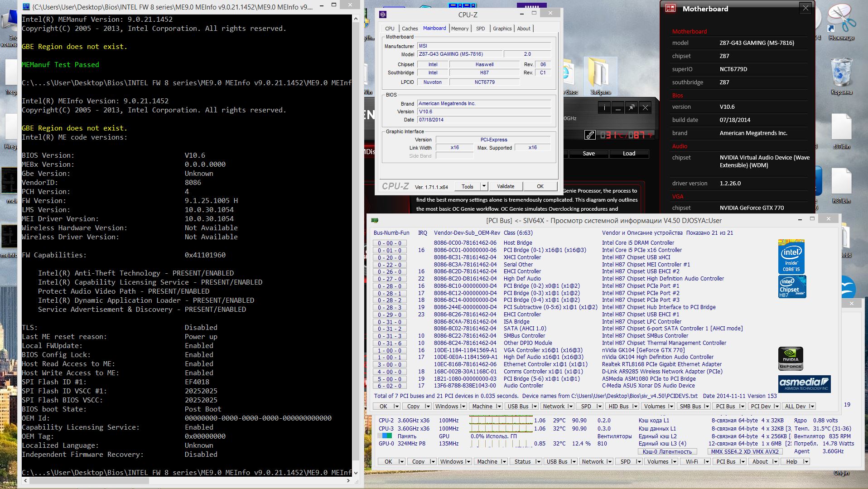
Task: Select the Забрать folder on desktop
Action: (x=600, y=76)
